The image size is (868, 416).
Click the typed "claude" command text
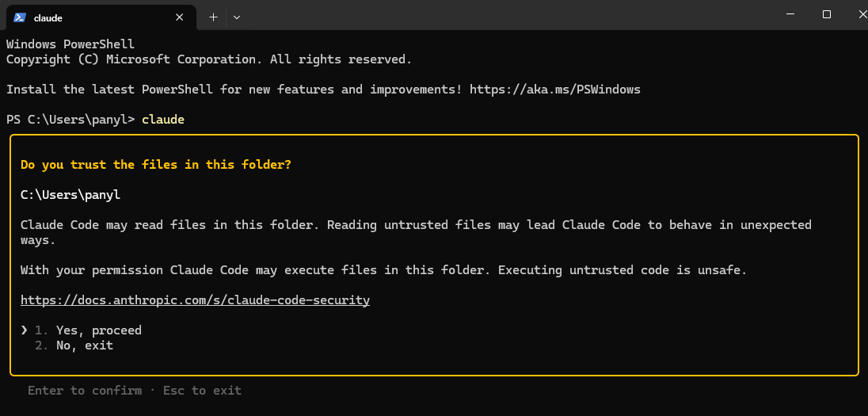click(162, 120)
